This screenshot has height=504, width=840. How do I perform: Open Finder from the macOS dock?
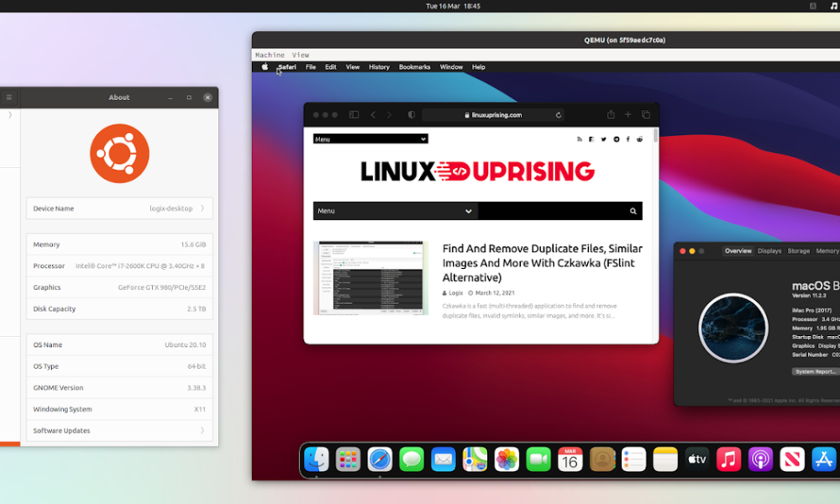point(317,459)
